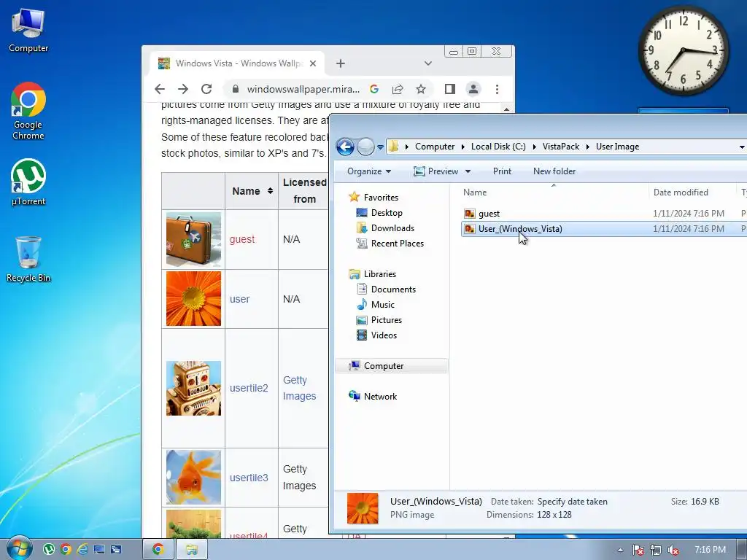The height and width of the screenshot is (560, 747).
Task: Click Computer in Explorer breadcrumb
Action: pos(435,147)
